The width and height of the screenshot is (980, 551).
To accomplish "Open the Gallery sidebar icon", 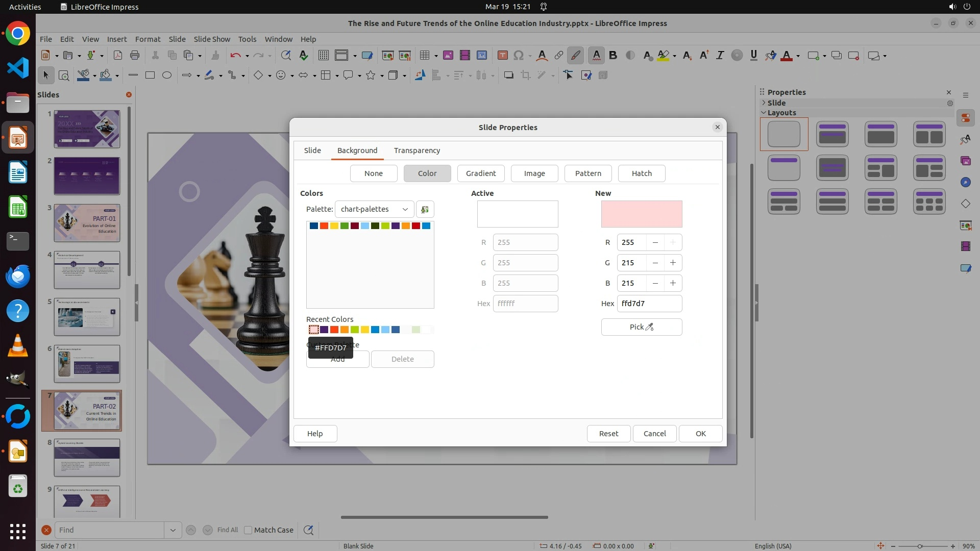I will [965, 161].
